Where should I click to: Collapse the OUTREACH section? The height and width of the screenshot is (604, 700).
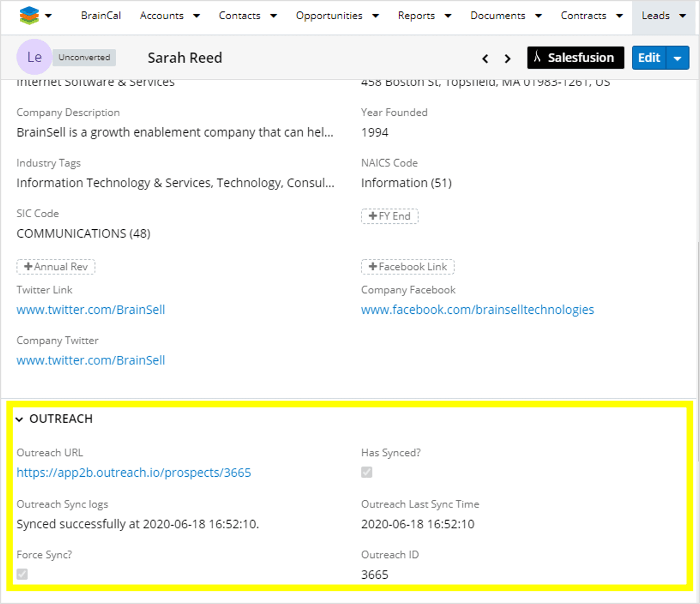point(20,419)
